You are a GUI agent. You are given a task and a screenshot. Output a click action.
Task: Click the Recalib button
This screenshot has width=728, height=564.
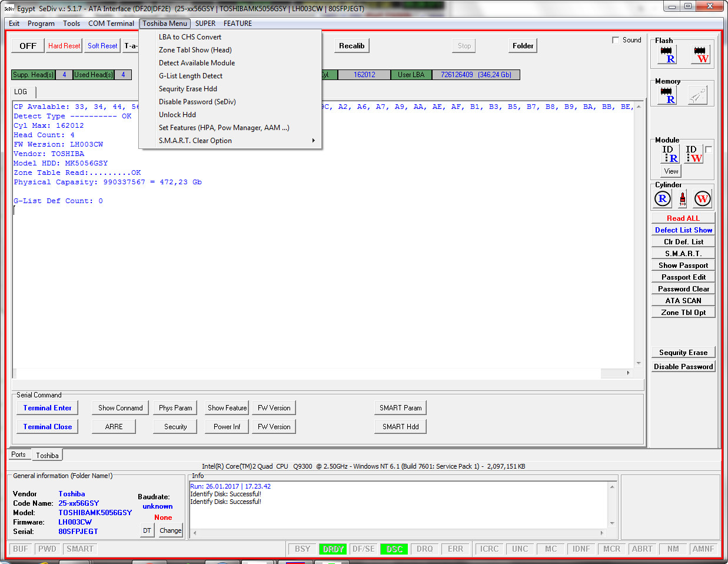[352, 46]
